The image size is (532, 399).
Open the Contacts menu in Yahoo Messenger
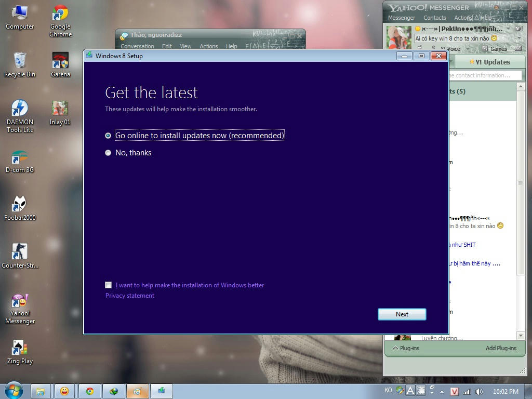click(x=434, y=18)
